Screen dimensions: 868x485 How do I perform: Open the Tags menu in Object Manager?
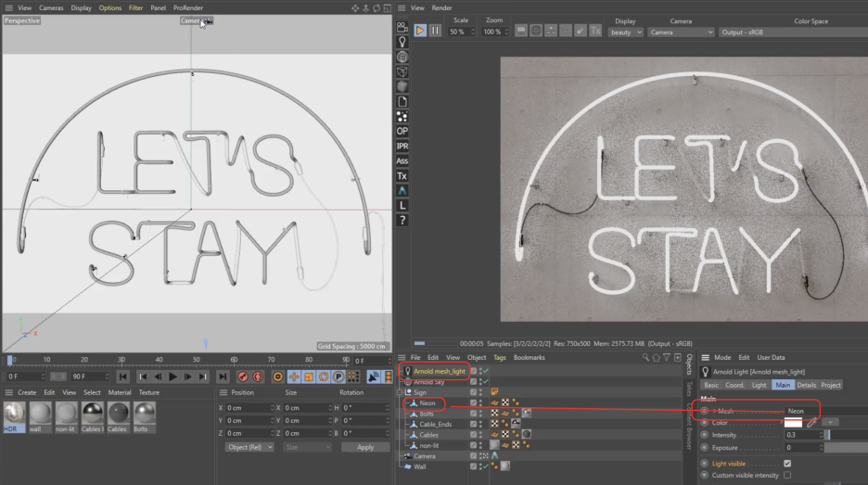pyautogui.click(x=499, y=358)
